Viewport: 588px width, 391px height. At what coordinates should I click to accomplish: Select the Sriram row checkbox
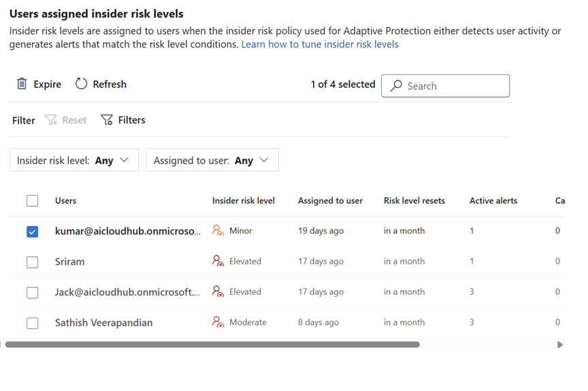pos(32,262)
